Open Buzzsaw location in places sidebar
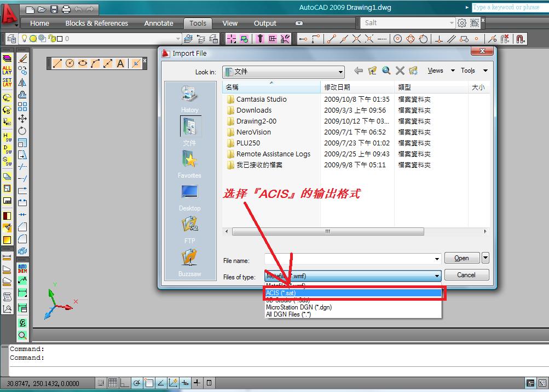This screenshot has height=392, width=549. 189,263
